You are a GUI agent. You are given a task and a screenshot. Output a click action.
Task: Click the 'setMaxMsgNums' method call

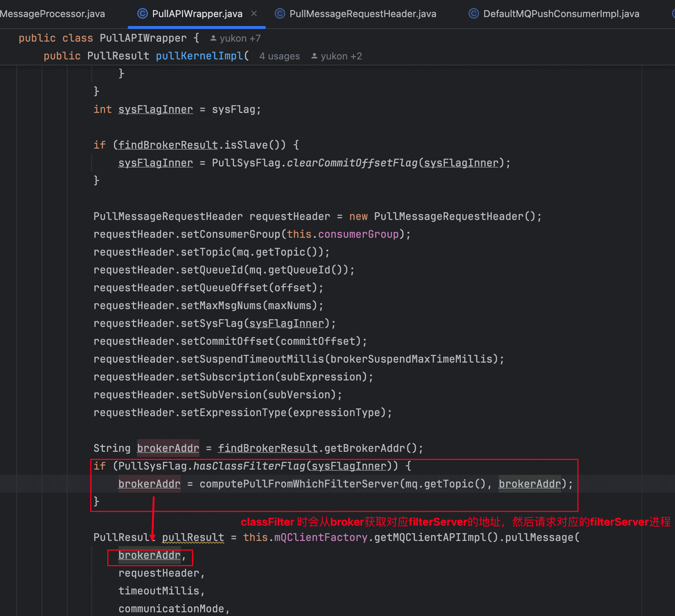[x=221, y=305]
